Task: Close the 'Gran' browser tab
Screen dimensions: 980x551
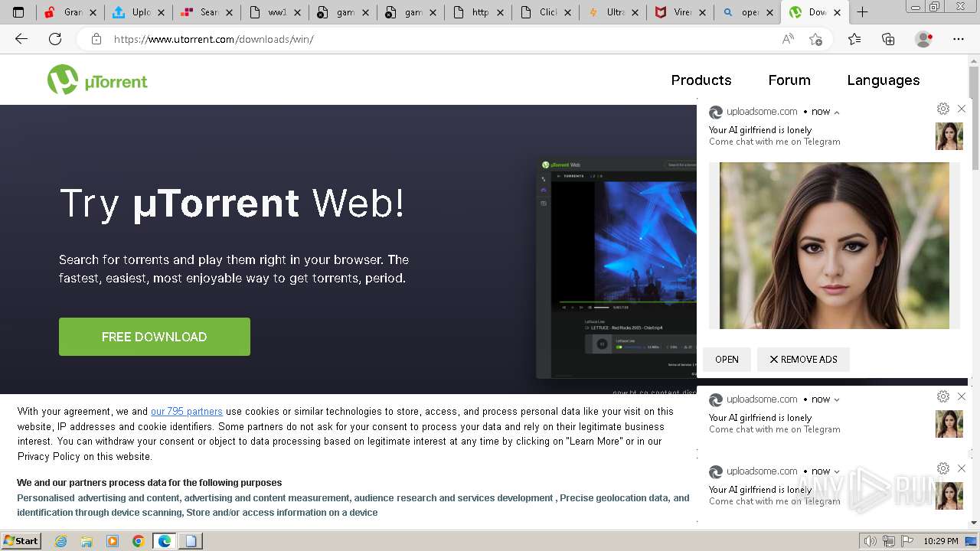Action: (94, 12)
